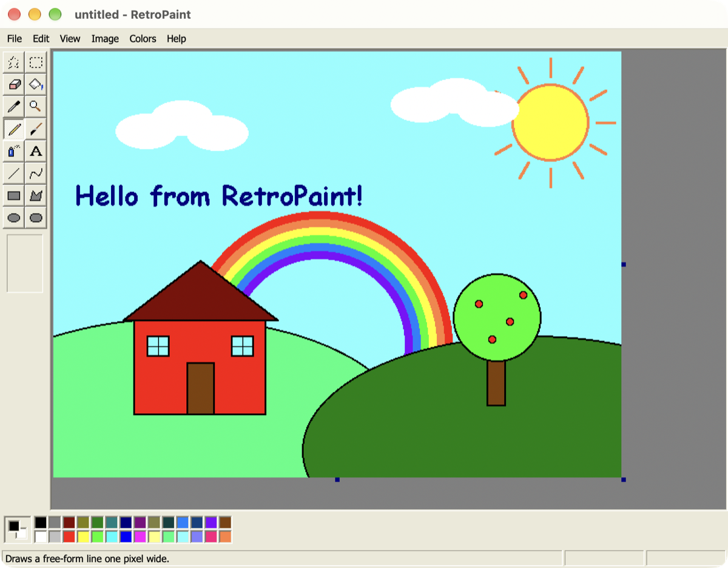Screen dimensions: 728x568
Task: Open the View menu
Action: pyautogui.click(x=70, y=38)
